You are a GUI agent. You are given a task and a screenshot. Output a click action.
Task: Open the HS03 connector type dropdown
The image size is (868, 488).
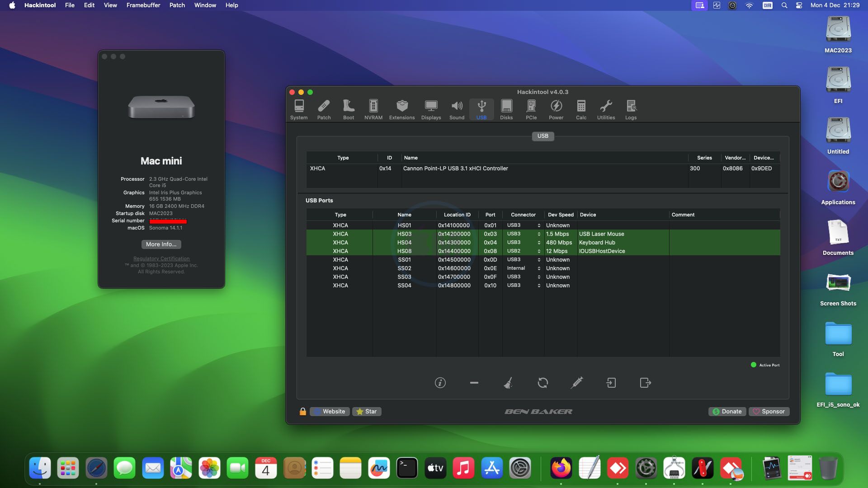click(x=524, y=234)
